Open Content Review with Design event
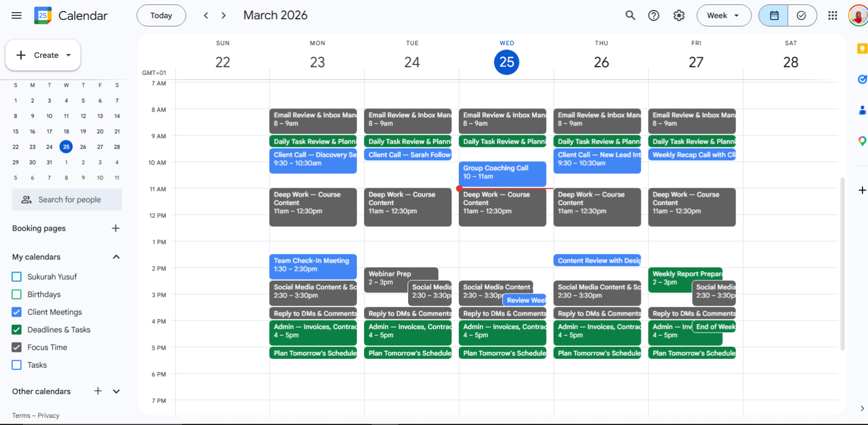This screenshot has height=425, width=868. pyautogui.click(x=597, y=260)
